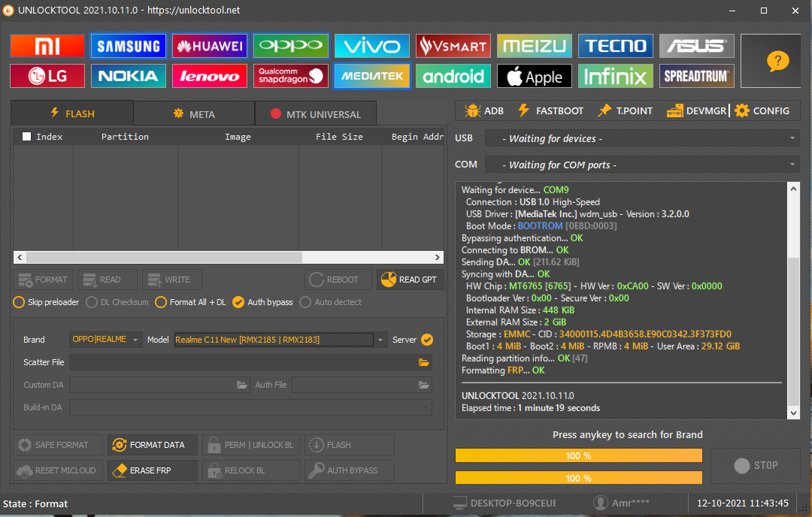Expand the USB devices dropdown

(x=792, y=138)
